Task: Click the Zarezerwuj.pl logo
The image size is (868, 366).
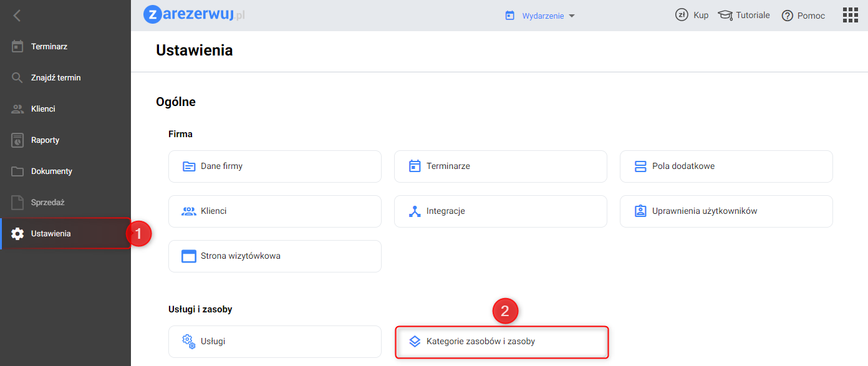Action: point(193,15)
